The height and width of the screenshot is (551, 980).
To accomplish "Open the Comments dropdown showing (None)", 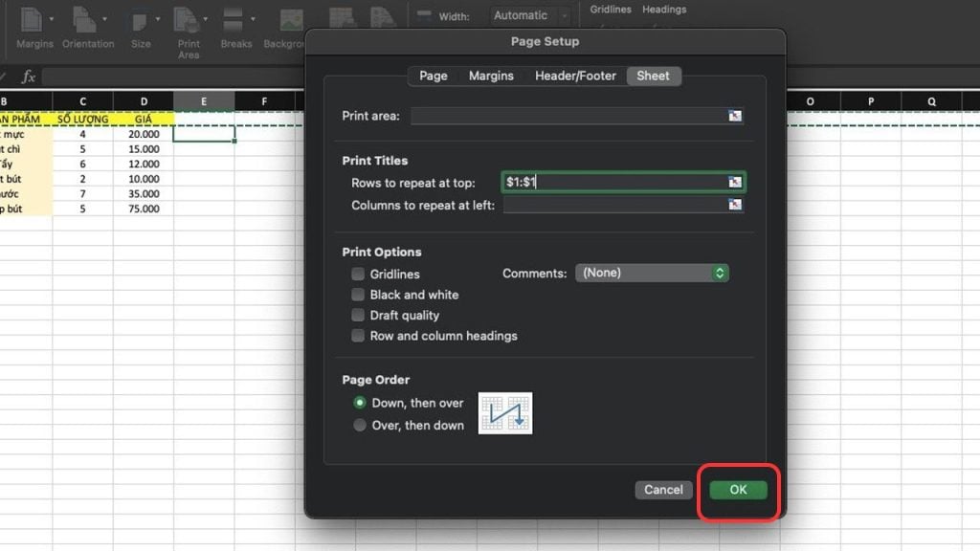I will [652, 273].
